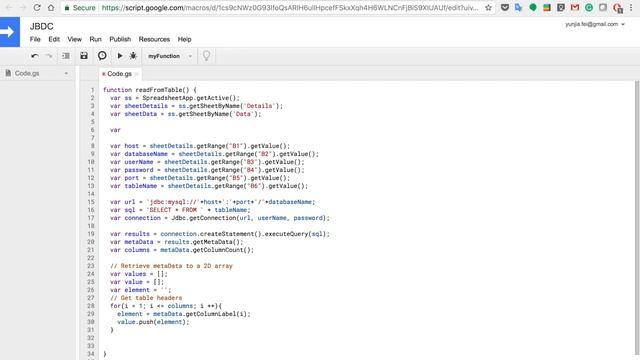Open the Resources menu
640x360 pixels.
click(154, 39)
